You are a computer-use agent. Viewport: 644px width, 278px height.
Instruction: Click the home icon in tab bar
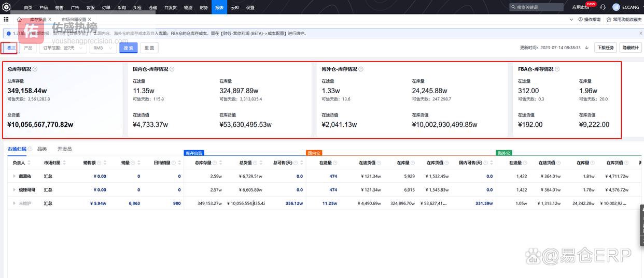coord(19,20)
